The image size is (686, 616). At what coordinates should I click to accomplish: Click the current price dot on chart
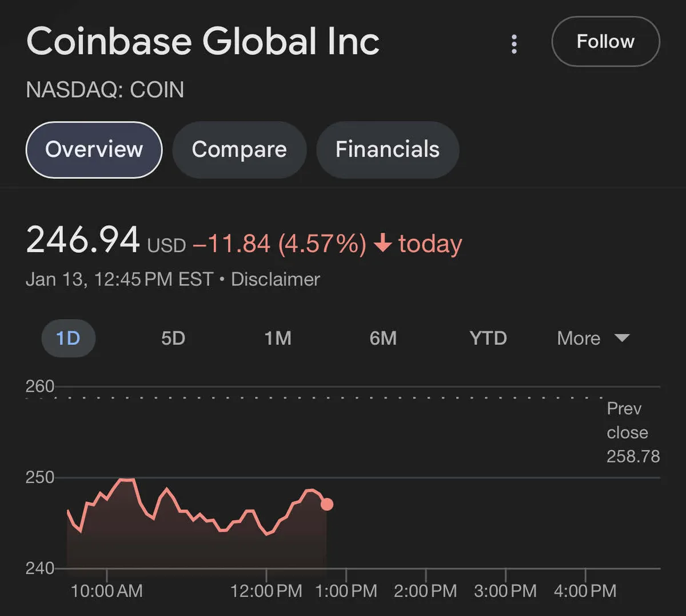[327, 504]
